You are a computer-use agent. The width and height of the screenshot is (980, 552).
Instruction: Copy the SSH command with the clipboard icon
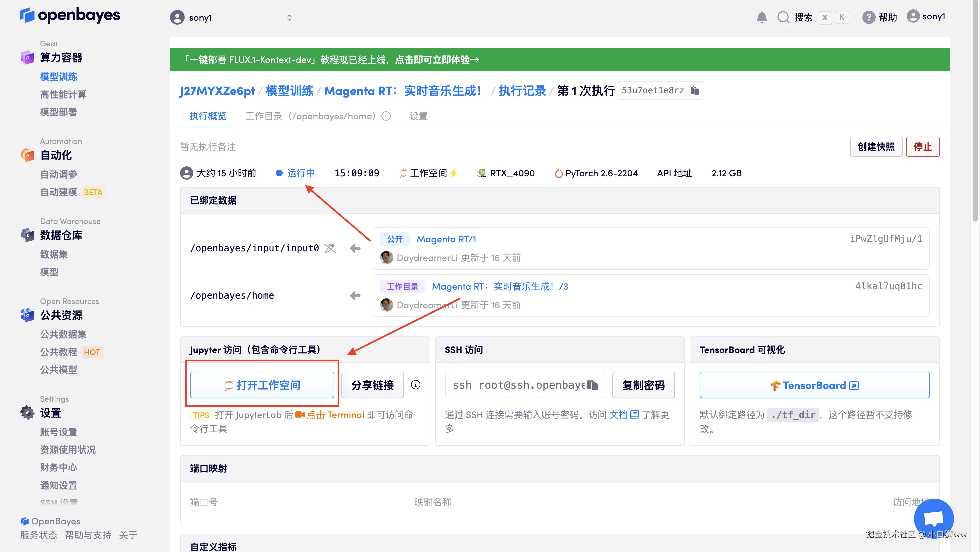[x=592, y=385]
